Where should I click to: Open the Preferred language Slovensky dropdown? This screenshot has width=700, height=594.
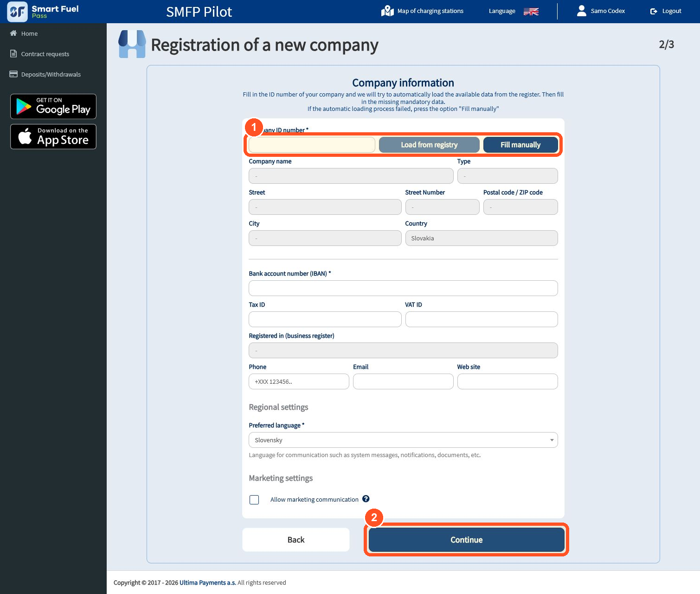pyautogui.click(x=403, y=440)
